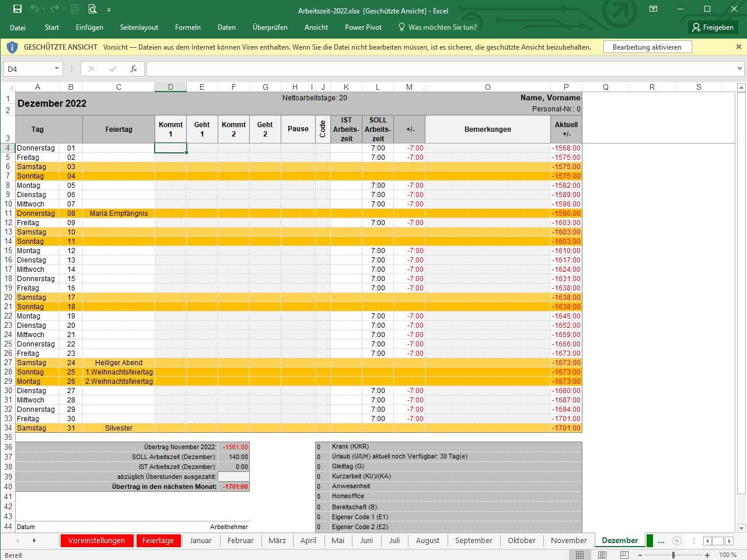Viewport: 747px width, 560px height.
Task: Click the 'Silvester' cell
Action: [x=118, y=428]
